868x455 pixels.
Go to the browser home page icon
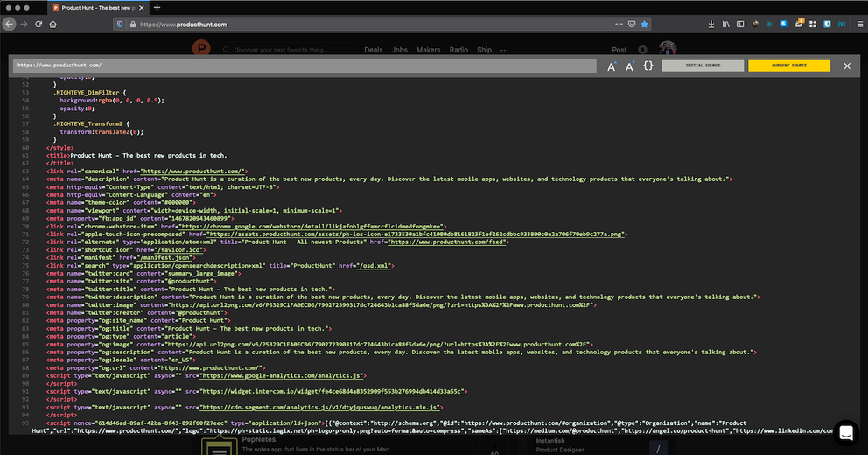53,24
